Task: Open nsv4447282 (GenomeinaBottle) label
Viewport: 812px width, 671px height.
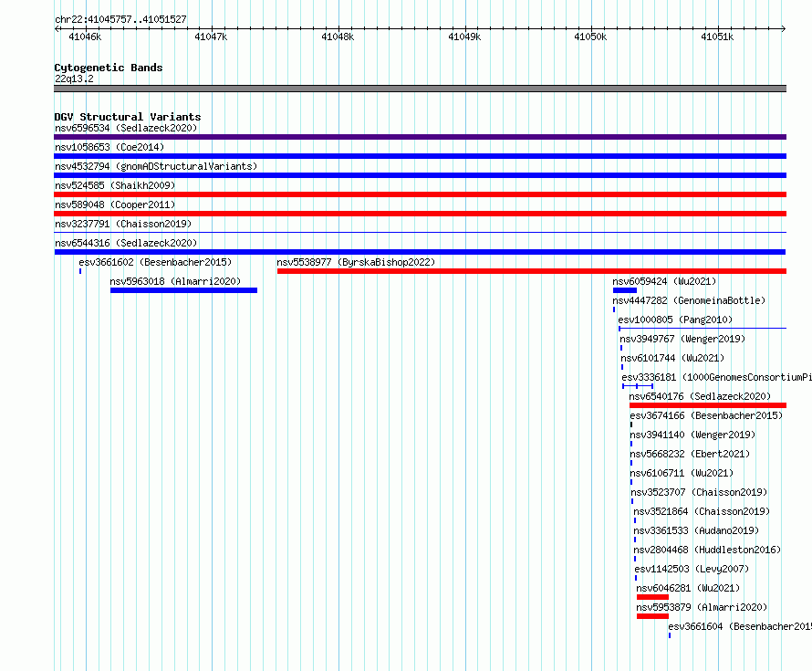Action: coord(689,300)
